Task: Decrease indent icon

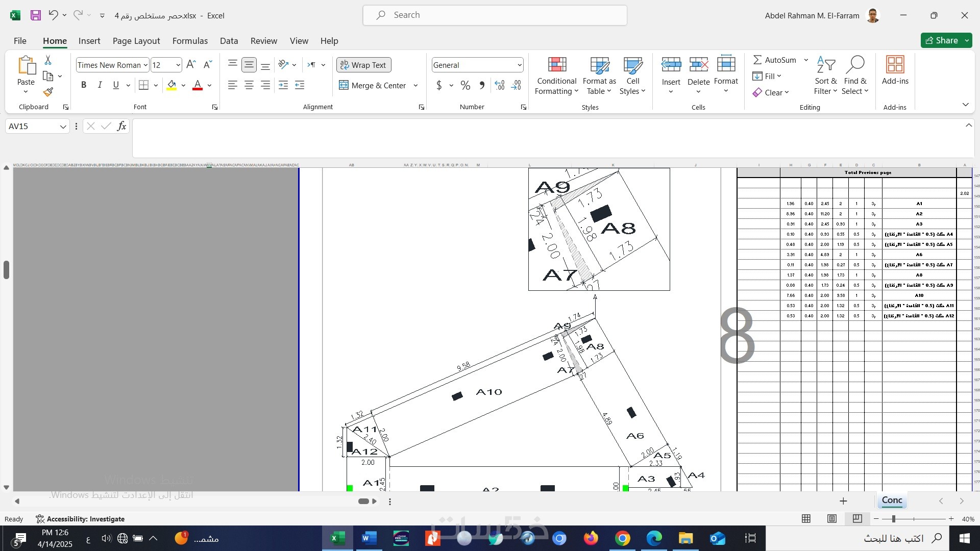Action: (283, 85)
